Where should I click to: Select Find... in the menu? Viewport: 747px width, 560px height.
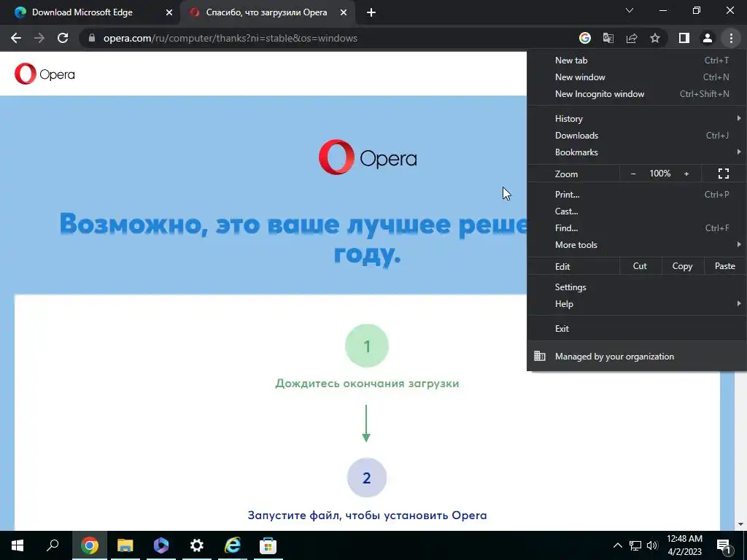tap(636, 228)
